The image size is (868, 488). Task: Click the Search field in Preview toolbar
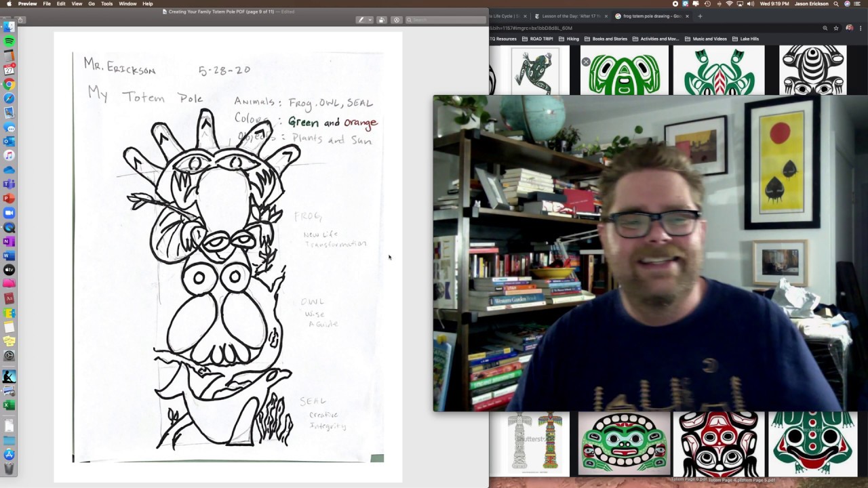446,20
